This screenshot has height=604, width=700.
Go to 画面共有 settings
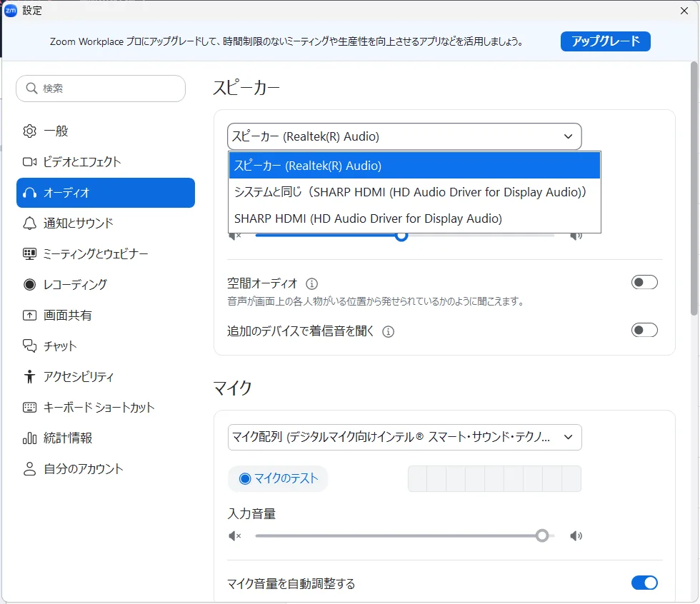click(106, 316)
